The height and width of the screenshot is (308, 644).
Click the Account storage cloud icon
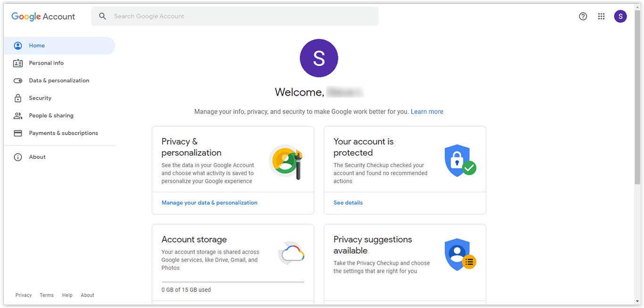[291, 253]
